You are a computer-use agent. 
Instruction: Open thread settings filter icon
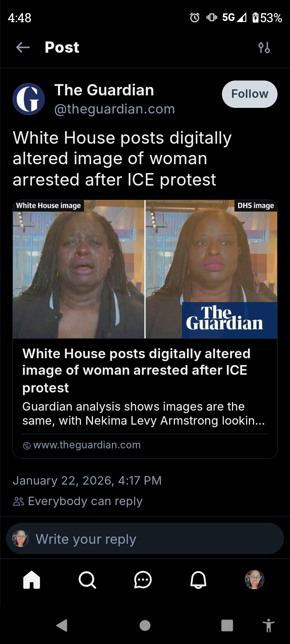tap(264, 47)
